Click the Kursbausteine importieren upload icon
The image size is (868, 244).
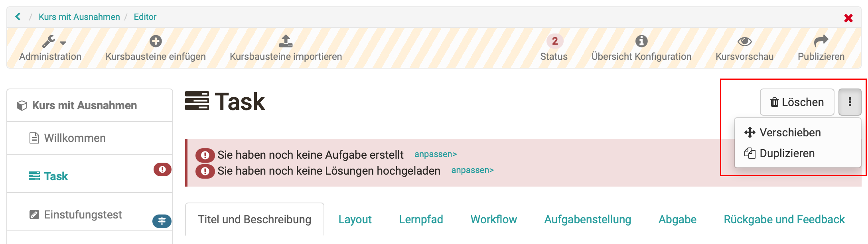tap(286, 41)
